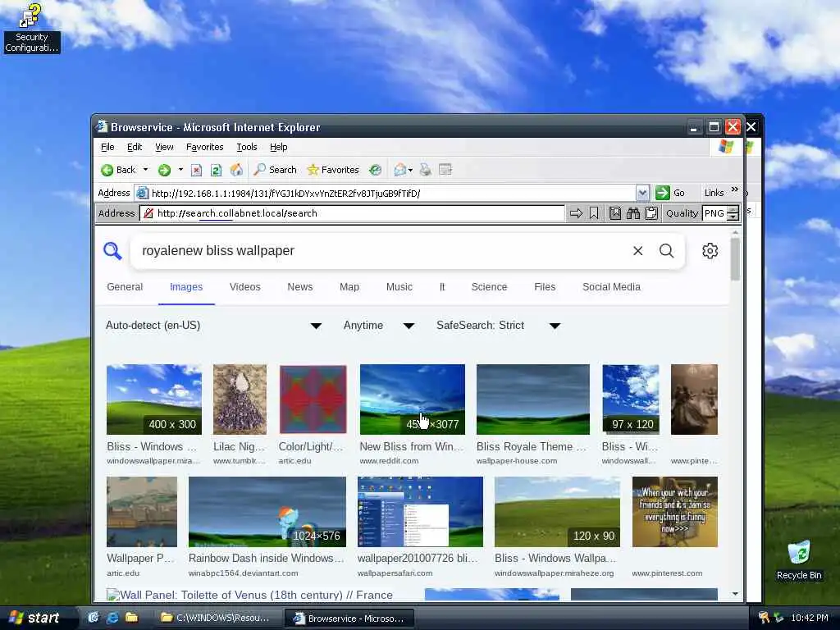Open the Forward history dropdown arrow
This screenshot has height=630, width=840.
coord(180,170)
